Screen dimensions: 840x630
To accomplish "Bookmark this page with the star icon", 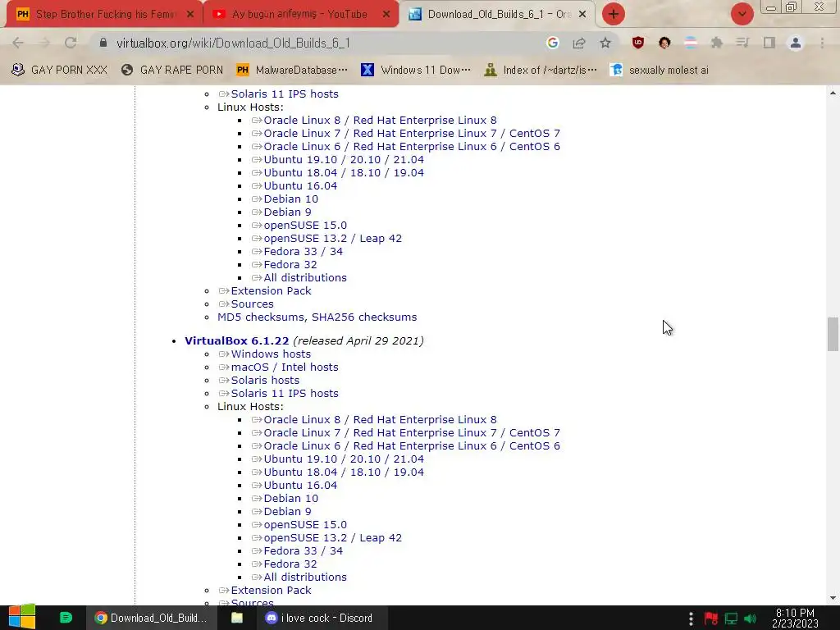I will point(605,43).
